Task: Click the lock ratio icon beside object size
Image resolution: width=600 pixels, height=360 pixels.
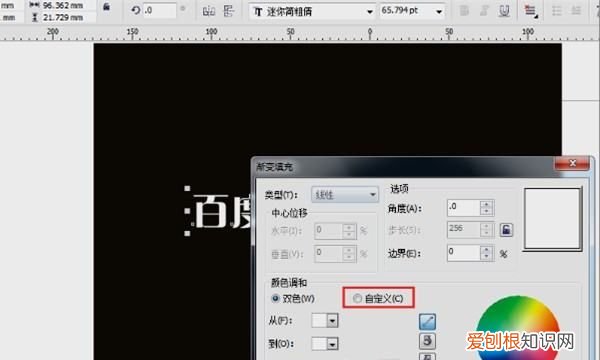Action: pos(107,7)
